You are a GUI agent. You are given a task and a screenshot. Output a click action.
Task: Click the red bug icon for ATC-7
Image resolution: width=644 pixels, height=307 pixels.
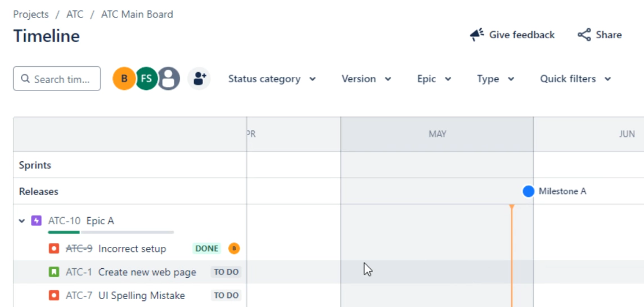click(x=54, y=295)
